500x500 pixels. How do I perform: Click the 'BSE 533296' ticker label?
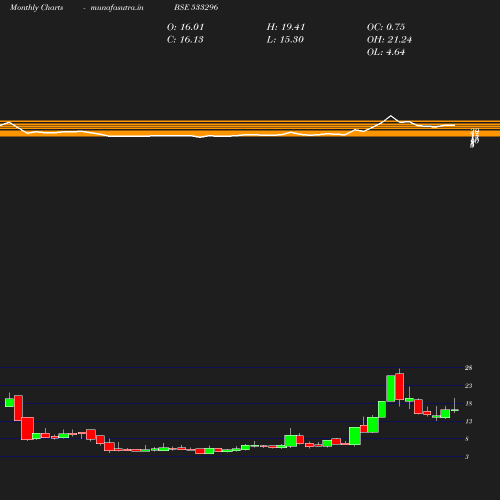[196, 7]
